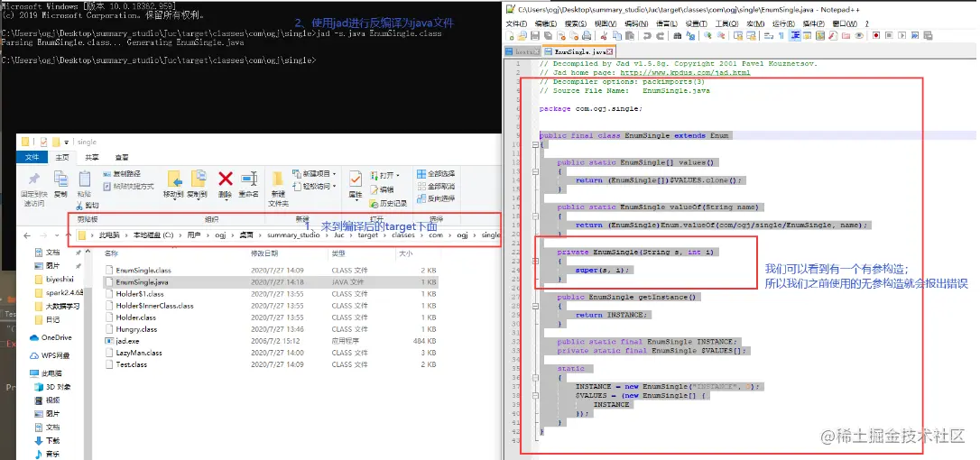The image size is (980, 460).
Task: Click the Redo arrow in Notepad++ toolbar
Action: tap(660, 35)
